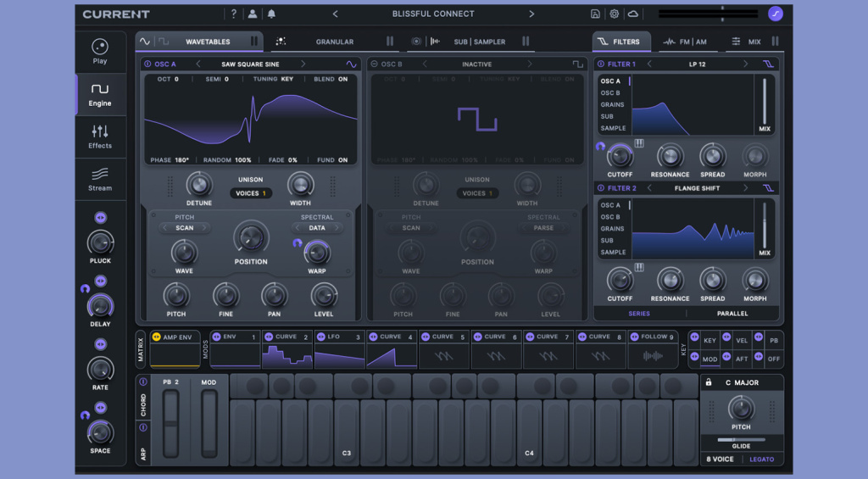Select next filter type after LP 12
Screen dimensions: 868x479
click(x=746, y=64)
